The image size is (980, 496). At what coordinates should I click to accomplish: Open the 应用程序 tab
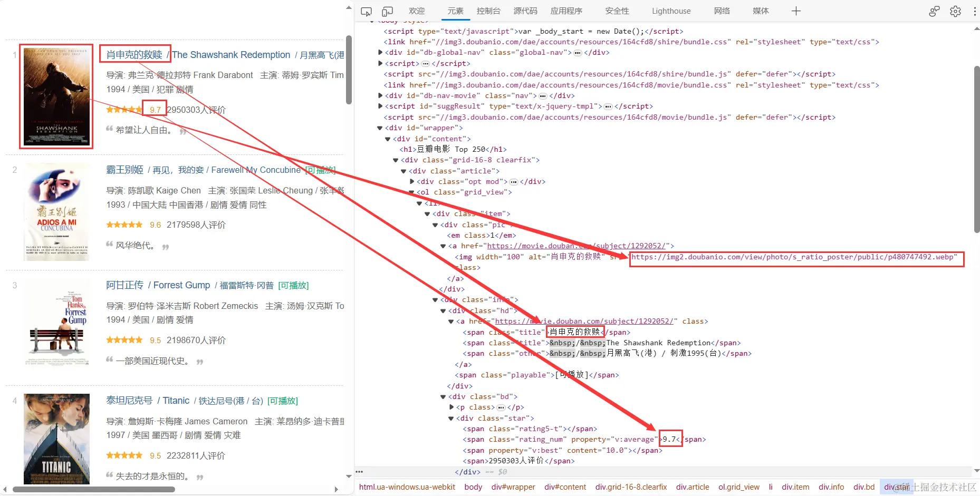click(566, 11)
